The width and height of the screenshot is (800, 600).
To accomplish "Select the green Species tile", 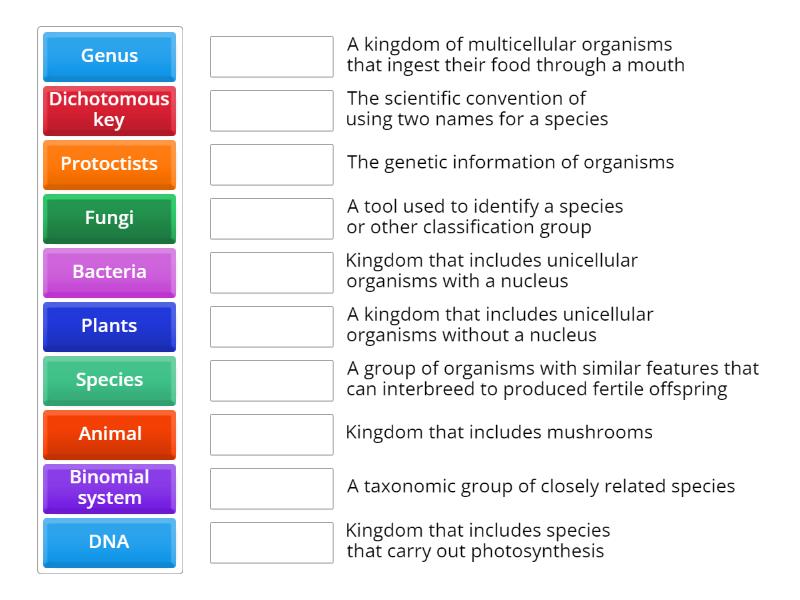I will click(x=110, y=380).
